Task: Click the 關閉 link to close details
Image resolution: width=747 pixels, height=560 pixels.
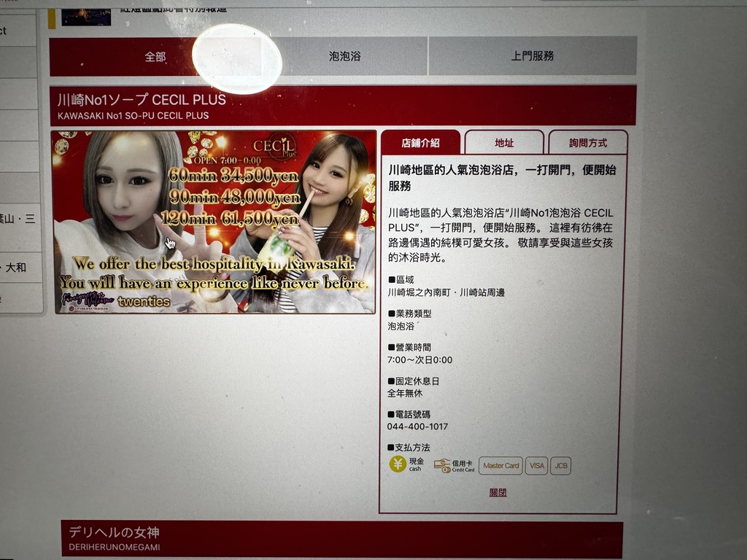Action: 498,492
